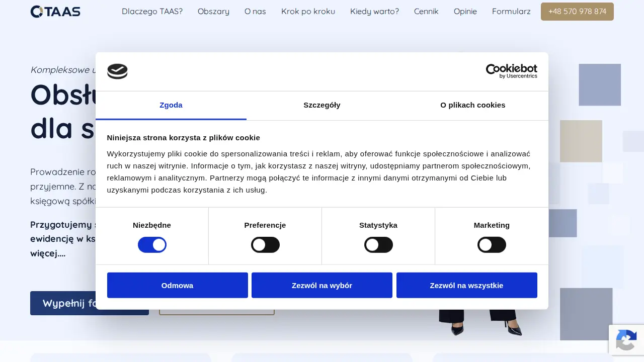This screenshot has height=362, width=644.
Task: Click the Zezwól na wszystkie button
Action: point(467,285)
